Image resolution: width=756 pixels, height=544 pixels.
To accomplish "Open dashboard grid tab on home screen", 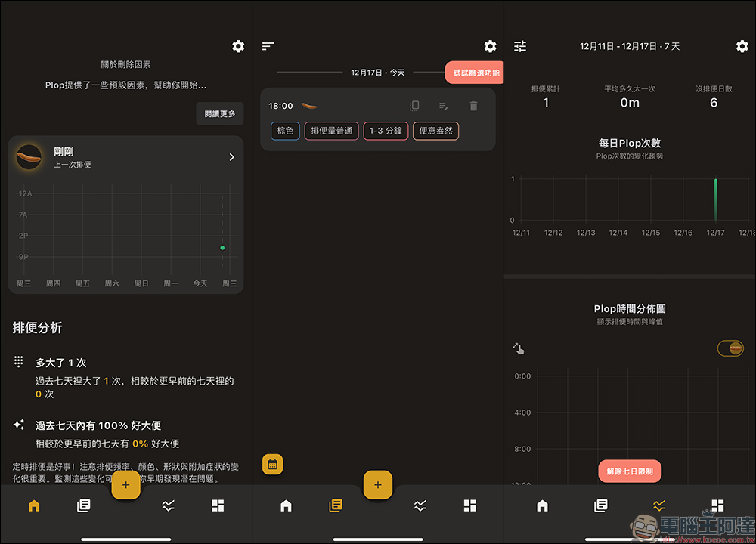I will [218, 505].
